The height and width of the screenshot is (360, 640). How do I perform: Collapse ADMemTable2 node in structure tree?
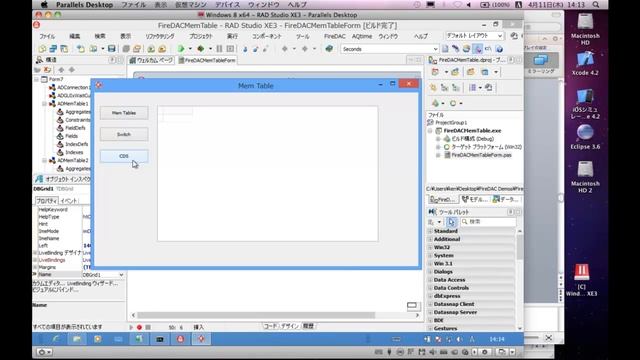pos(44,160)
